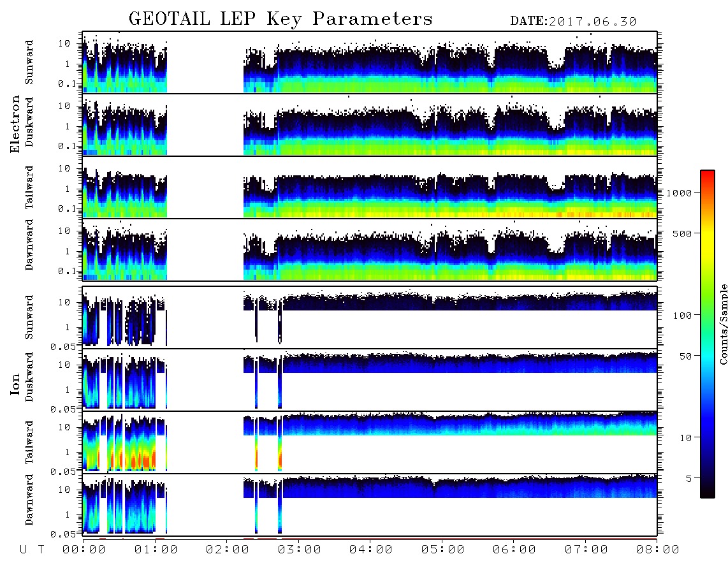The width and height of the screenshot is (728, 561).
Task: Click the vertical "Electron" group label
Action: coord(15,124)
